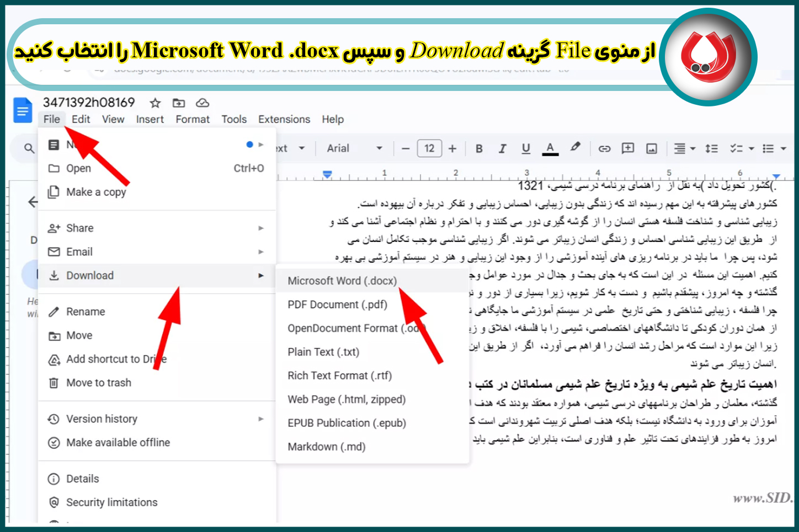Add a comment via the toolbar icon
Viewport: 799px width, 532px height.
[627, 148]
